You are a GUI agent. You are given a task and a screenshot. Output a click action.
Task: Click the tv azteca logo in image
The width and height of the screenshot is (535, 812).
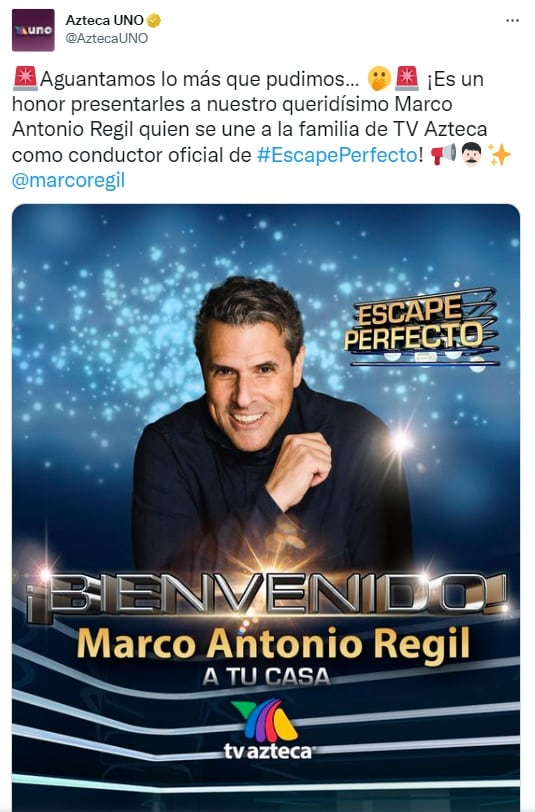pyautogui.click(x=267, y=729)
